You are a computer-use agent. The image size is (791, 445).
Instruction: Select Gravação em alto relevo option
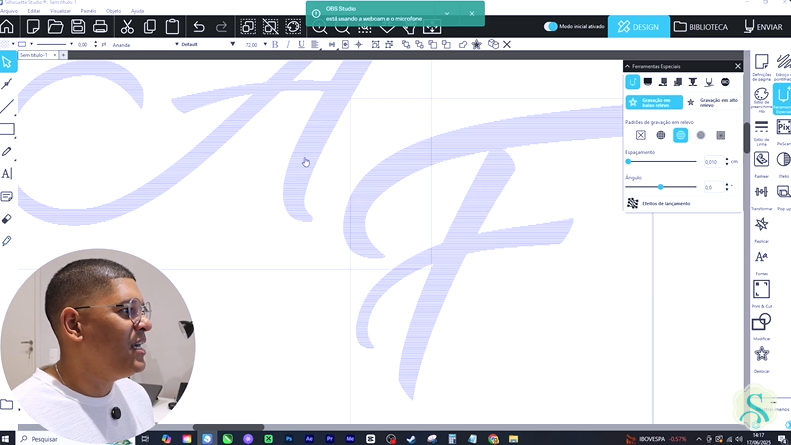pos(713,102)
